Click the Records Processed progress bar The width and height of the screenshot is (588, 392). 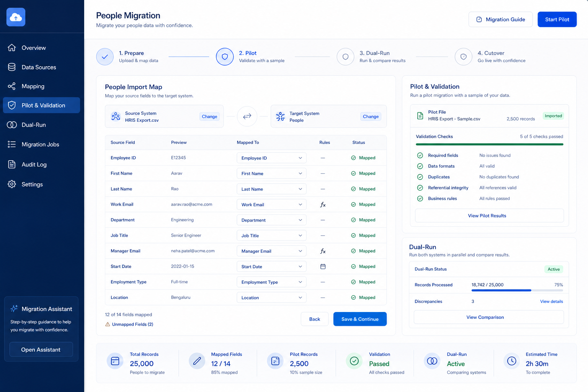click(517, 291)
